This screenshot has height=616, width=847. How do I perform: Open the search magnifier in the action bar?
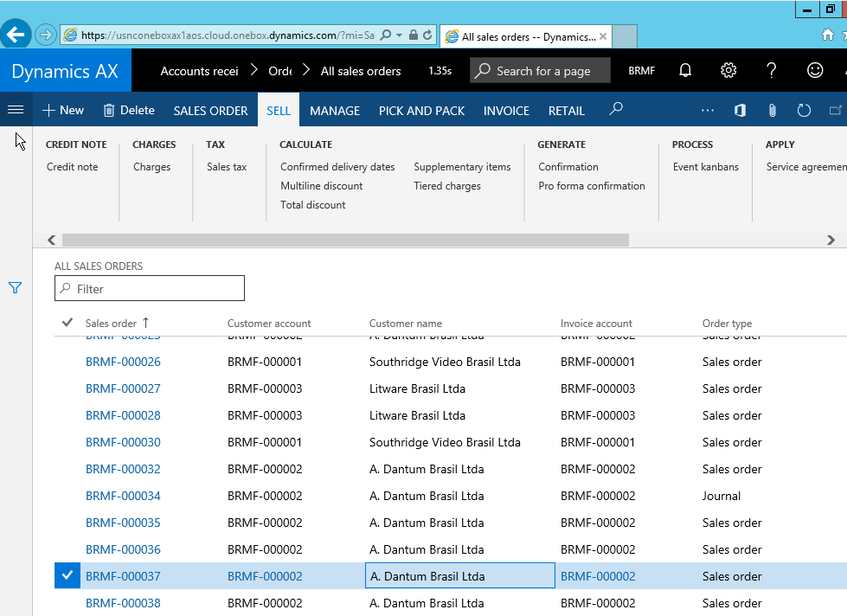[615, 110]
